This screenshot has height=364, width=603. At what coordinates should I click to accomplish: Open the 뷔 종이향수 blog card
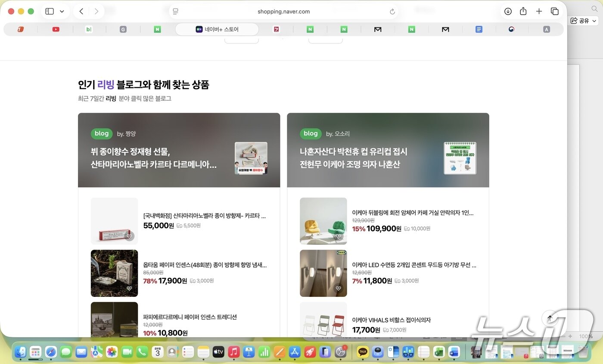179,150
